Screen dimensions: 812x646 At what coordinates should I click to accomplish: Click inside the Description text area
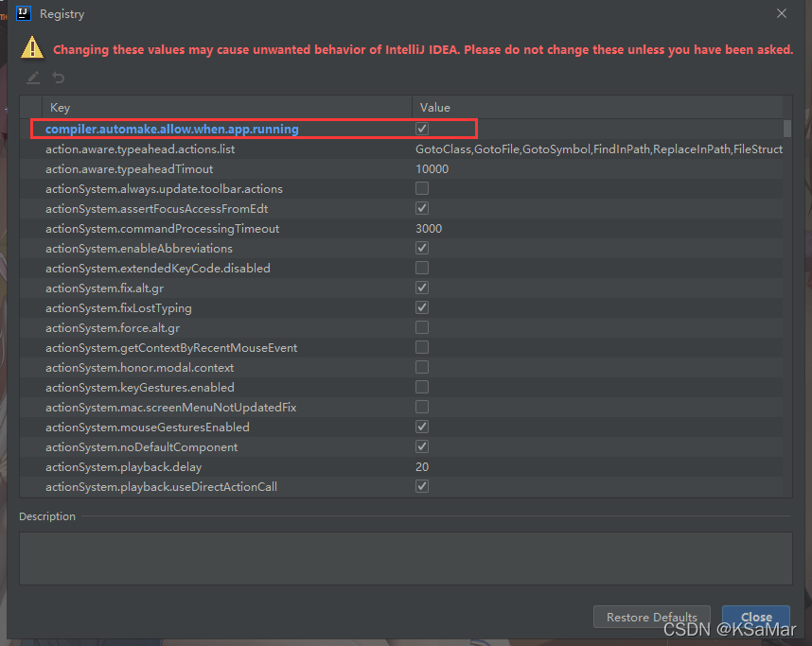coord(405,559)
